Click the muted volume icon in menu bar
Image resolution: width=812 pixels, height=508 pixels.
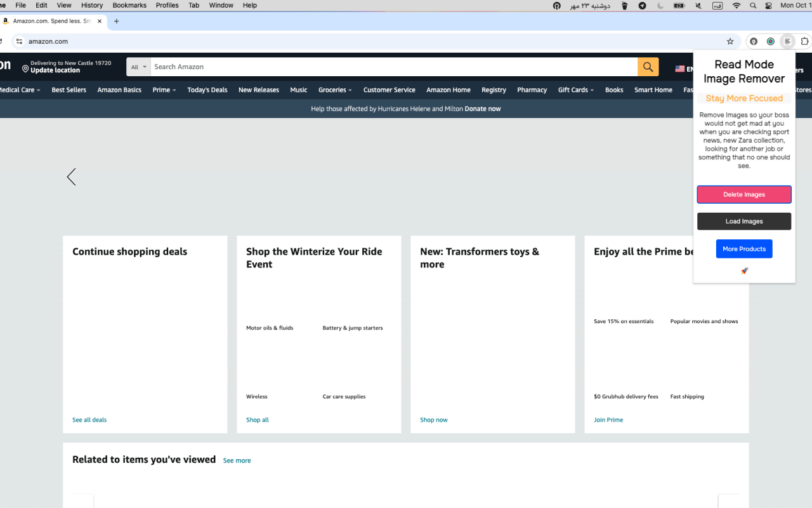(698, 6)
